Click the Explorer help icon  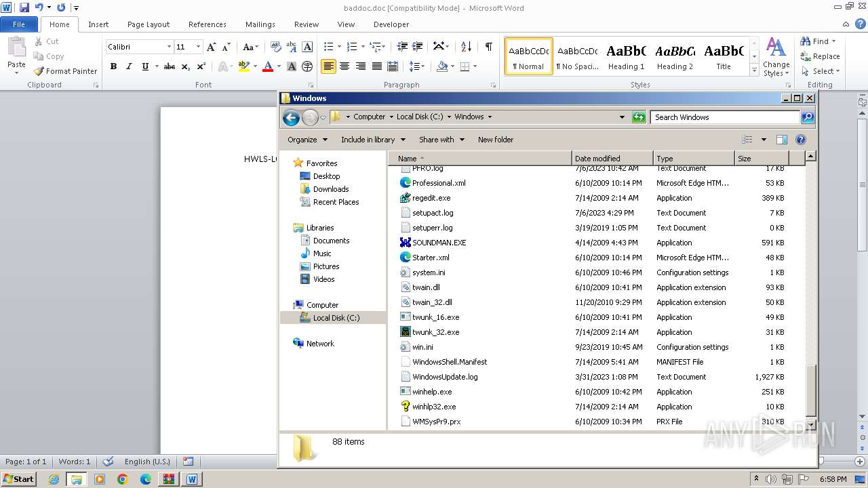pyautogui.click(x=801, y=140)
